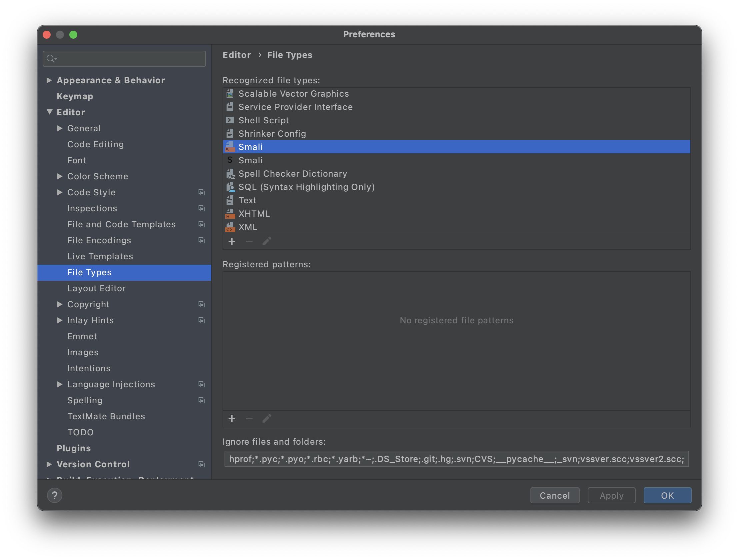Click project-level icon next to Spelling

(202, 401)
